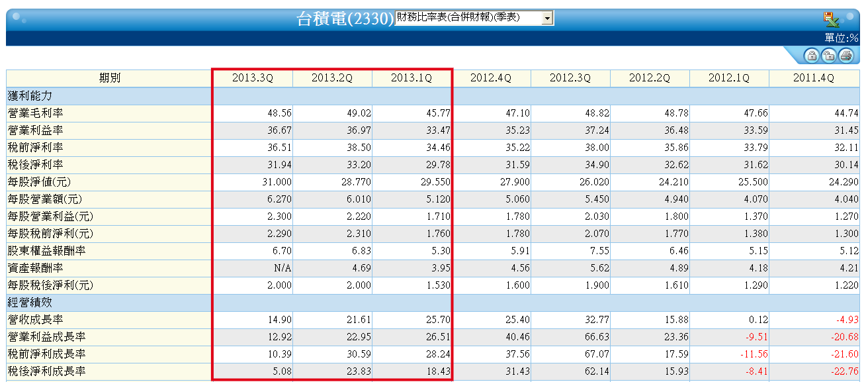Click the 單位:% label
The height and width of the screenshot is (382, 868).
click(x=841, y=38)
